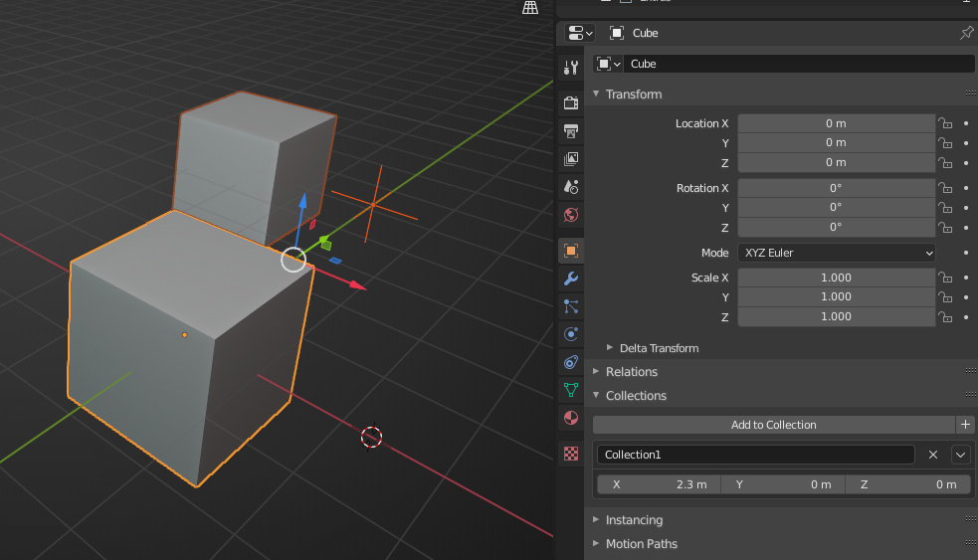The height and width of the screenshot is (560, 978).
Task: Animate Scale X via its keyframe dot
Action: coord(966,278)
